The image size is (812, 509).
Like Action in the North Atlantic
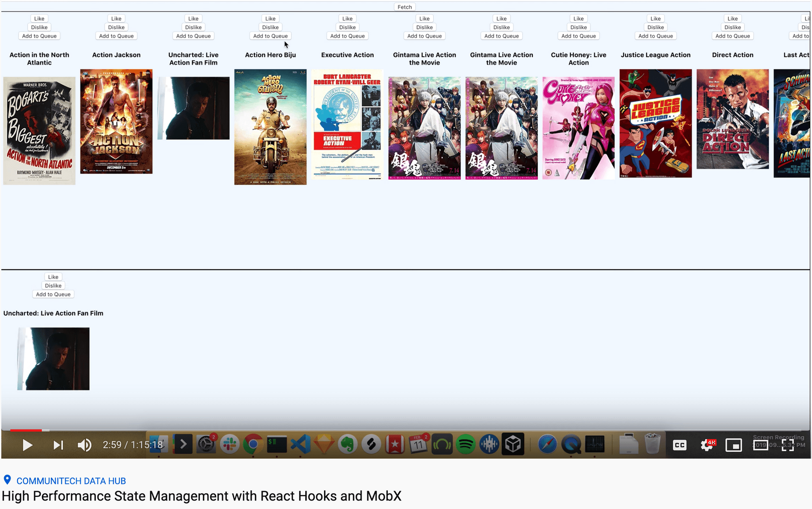pyautogui.click(x=39, y=19)
